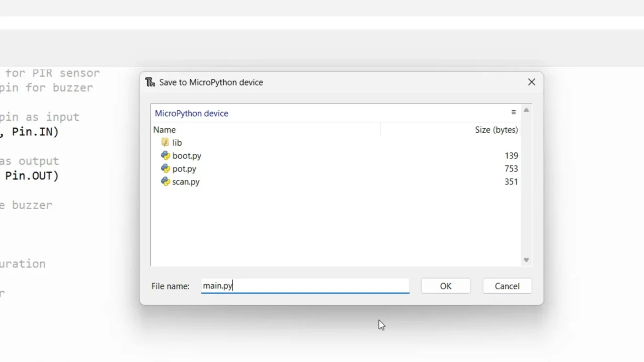Click the scrollbar down arrow
The width and height of the screenshot is (644, 362).
[526, 260]
